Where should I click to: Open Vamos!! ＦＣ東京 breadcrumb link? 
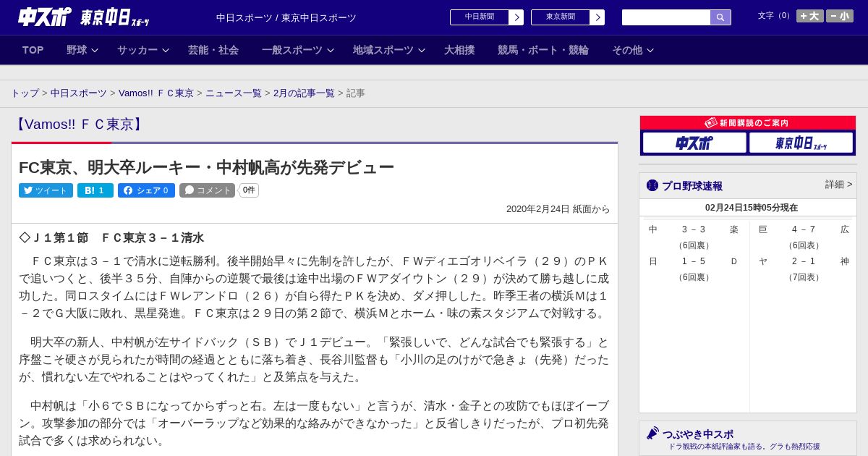156,93
